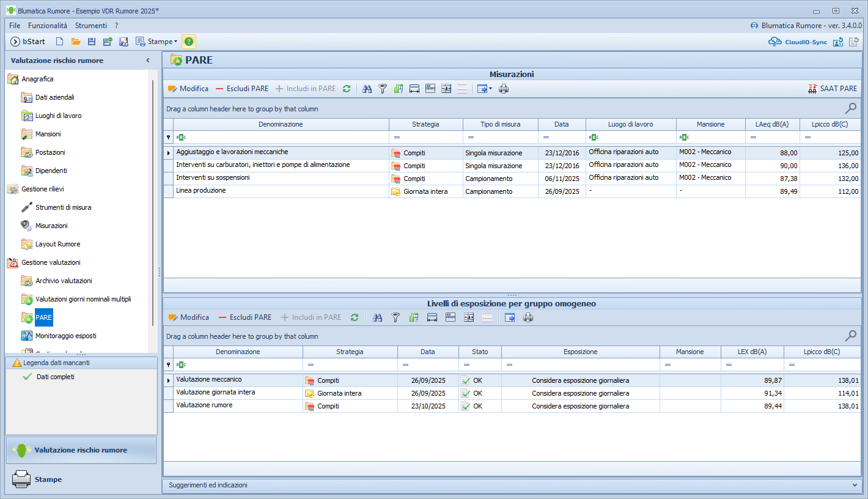This screenshot has height=499, width=868.
Task: Open the Strumenti menu
Action: (91, 26)
